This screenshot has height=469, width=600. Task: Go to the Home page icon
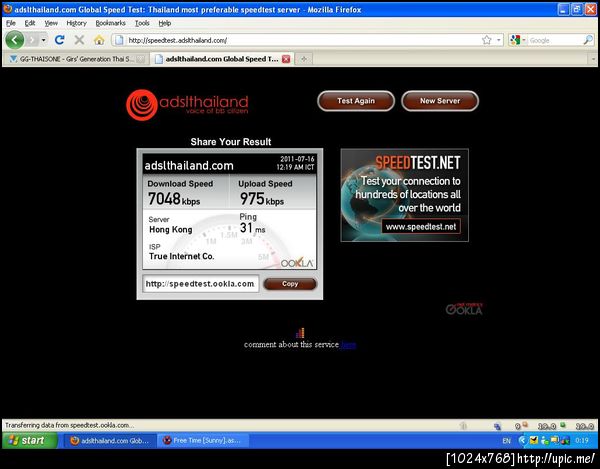(99, 40)
